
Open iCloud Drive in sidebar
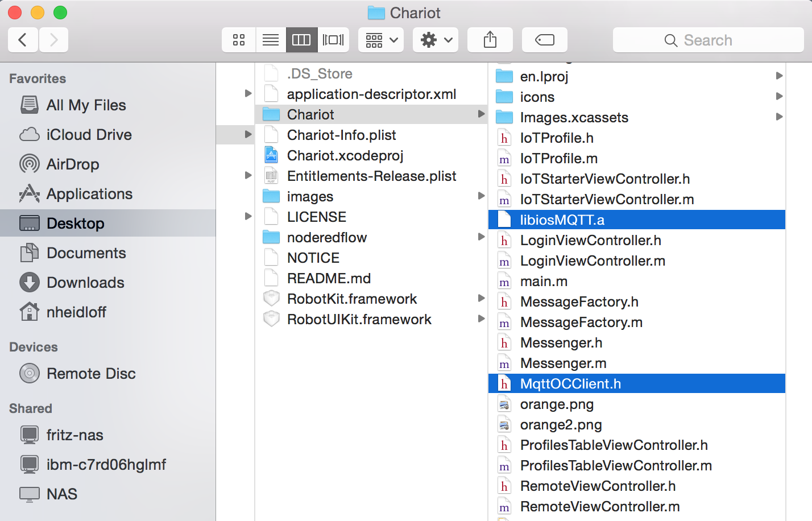108,135
